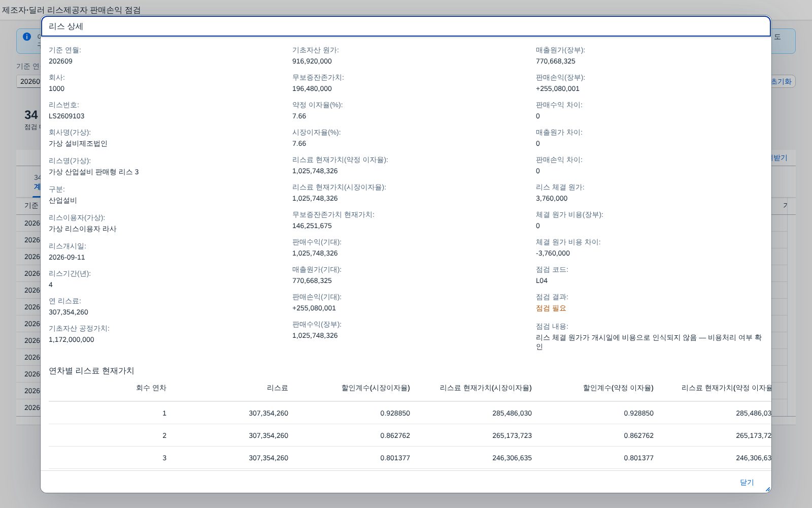Click the 기초자산 공정가치 value 1,172,000,000
812x508 pixels.
click(71, 339)
